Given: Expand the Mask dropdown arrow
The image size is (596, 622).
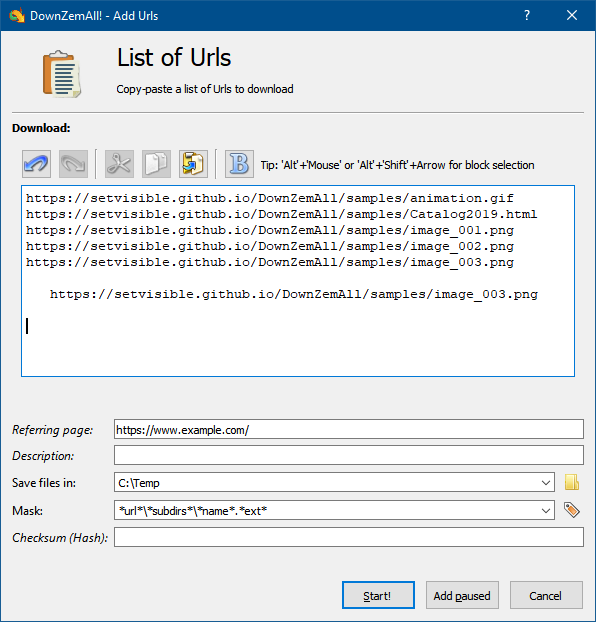Looking at the screenshot, I should click(x=546, y=511).
